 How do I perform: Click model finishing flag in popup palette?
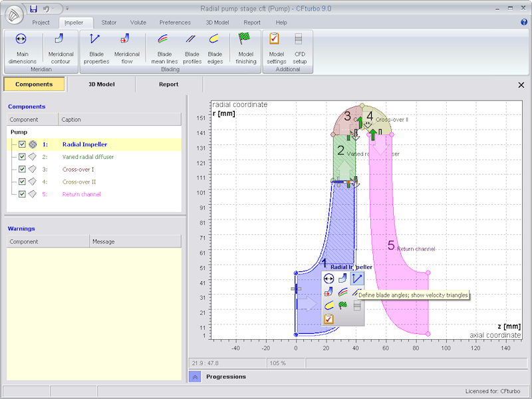tap(342, 305)
